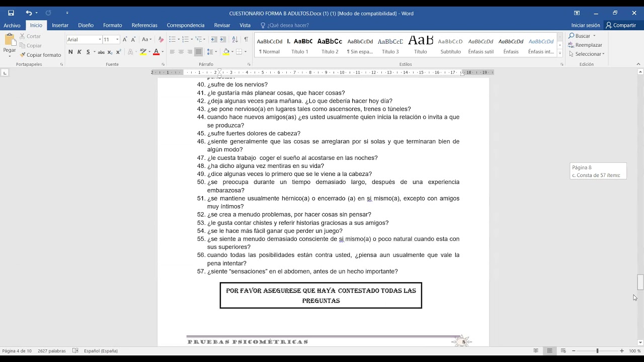Align text right

(x=190, y=52)
